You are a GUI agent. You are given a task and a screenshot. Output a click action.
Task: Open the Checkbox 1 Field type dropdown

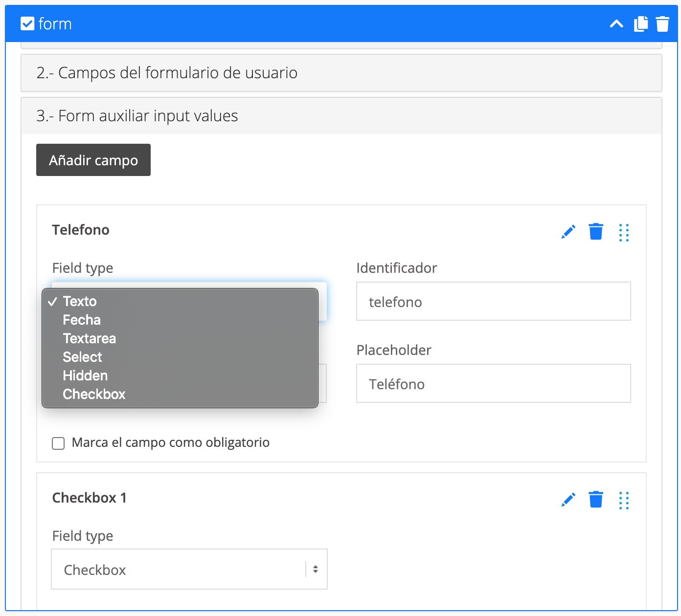pyautogui.click(x=189, y=570)
